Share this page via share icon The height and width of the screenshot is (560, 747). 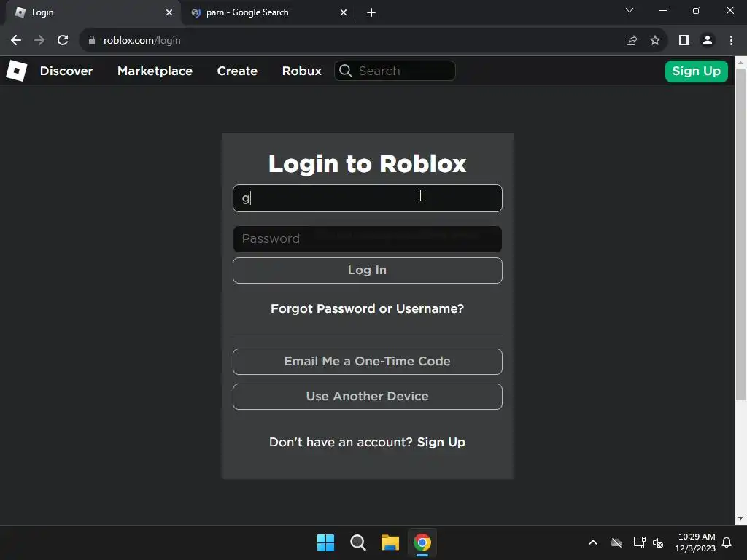(632, 41)
